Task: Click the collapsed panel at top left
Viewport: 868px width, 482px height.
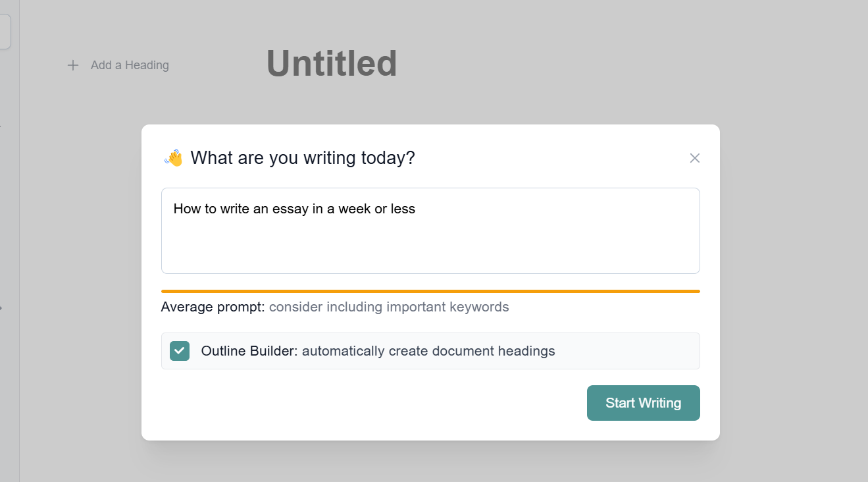Action: pyautogui.click(x=5, y=30)
